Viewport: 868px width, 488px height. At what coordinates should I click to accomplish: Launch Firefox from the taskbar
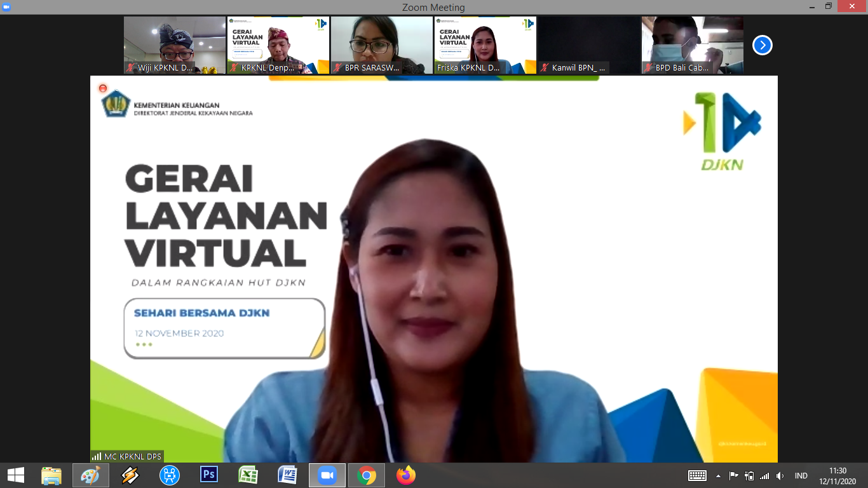pos(405,475)
